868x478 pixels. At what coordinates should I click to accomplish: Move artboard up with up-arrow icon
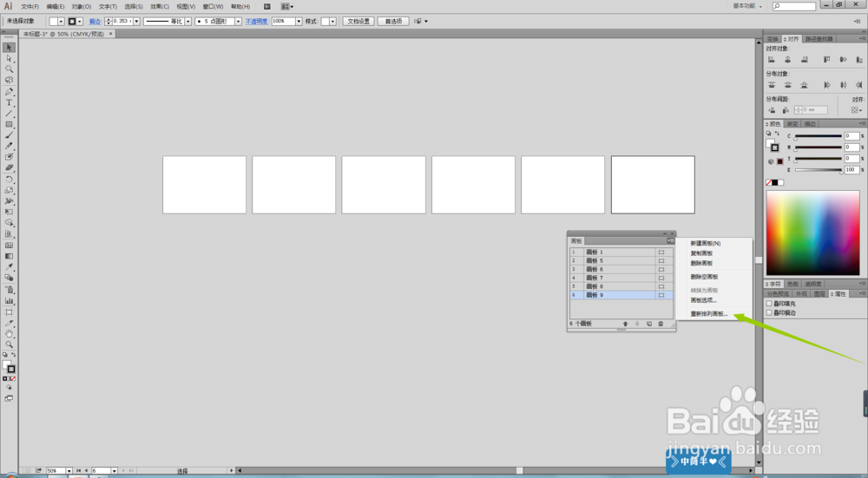click(x=626, y=324)
